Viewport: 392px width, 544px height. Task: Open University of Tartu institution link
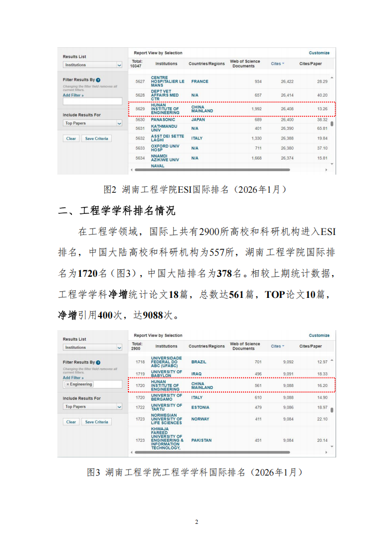pos(167,407)
